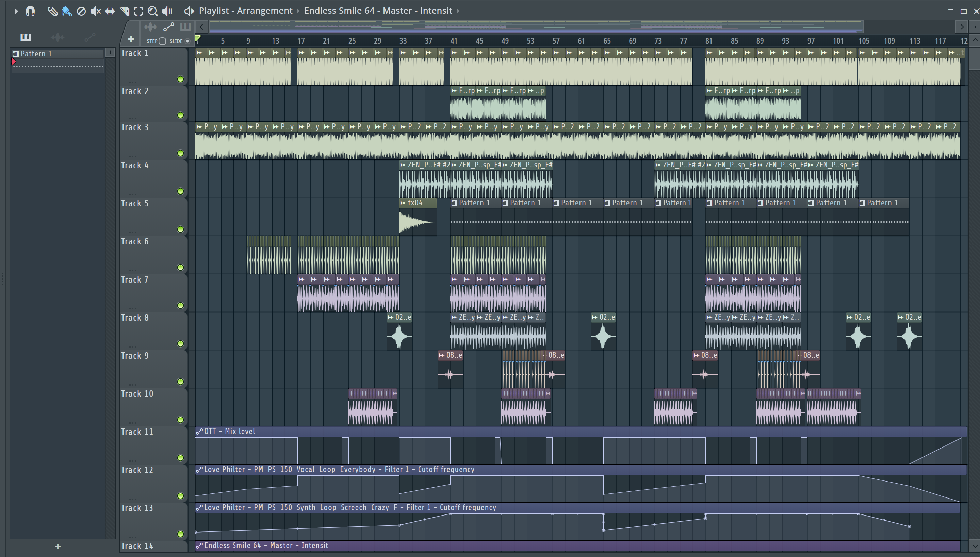This screenshot has width=980, height=557.
Task: Click the song start marker at bar 1
Action: 198,39
